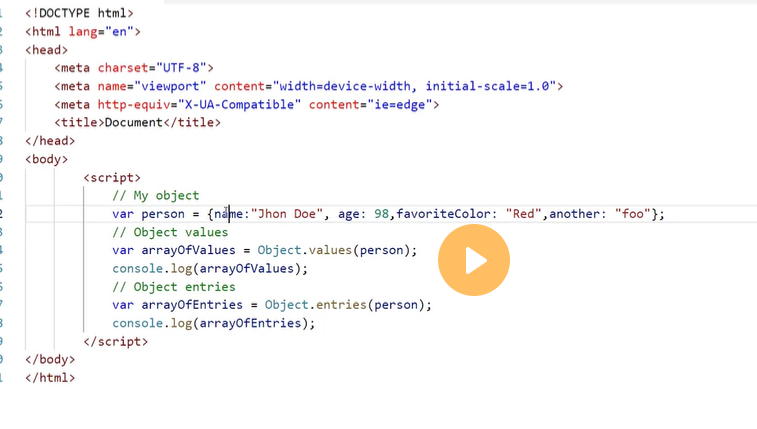Click the opening body tag

(x=46, y=159)
